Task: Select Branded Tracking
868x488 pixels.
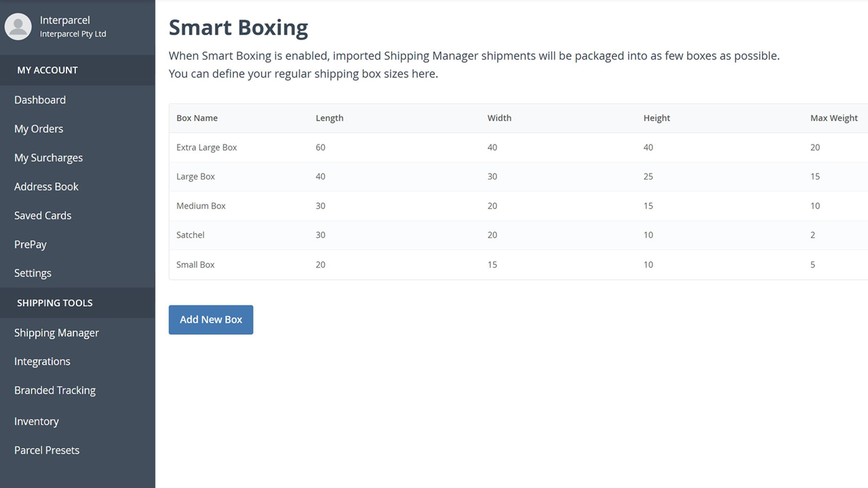Action: pos(54,390)
